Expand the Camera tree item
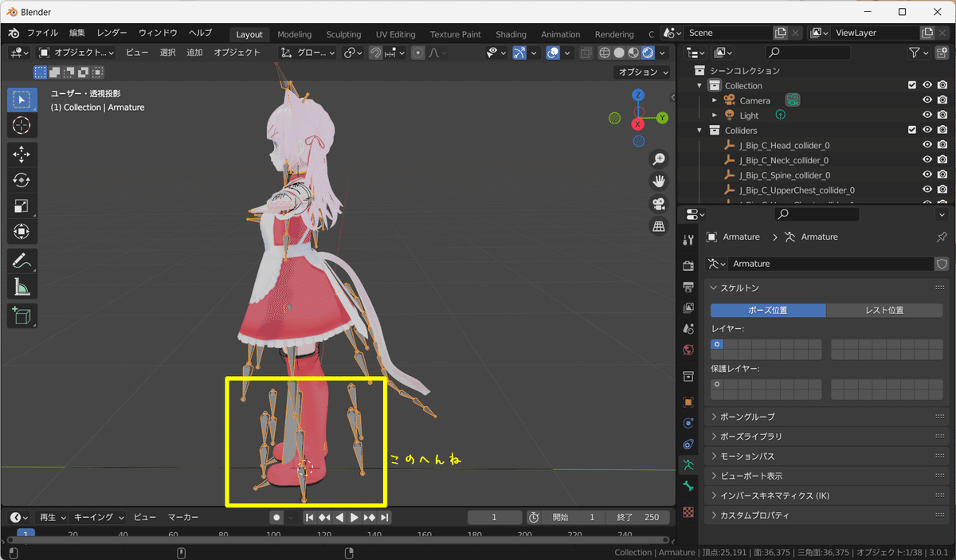Viewport: 956px width, 560px height. coord(715,100)
